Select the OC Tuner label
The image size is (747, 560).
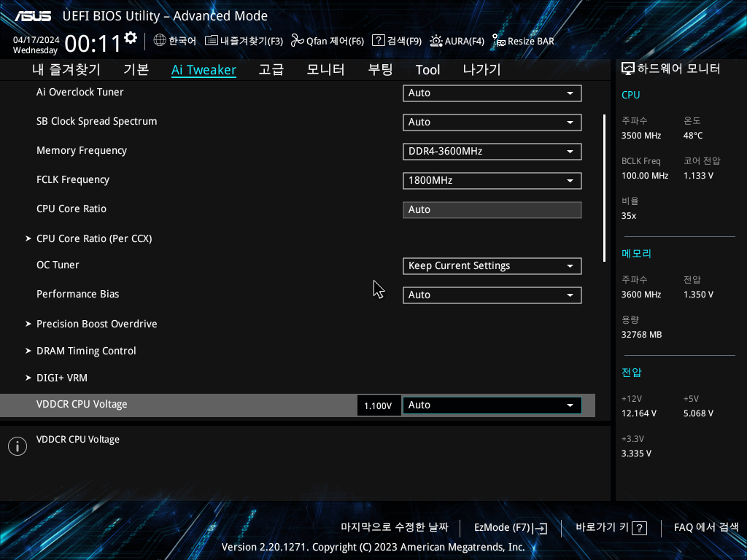coord(58,265)
